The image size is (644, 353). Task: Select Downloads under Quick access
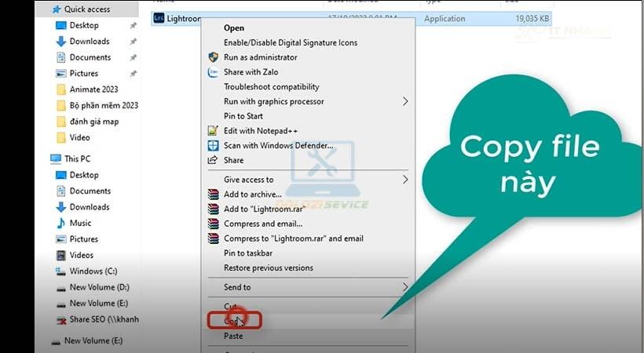pos(90,42)
